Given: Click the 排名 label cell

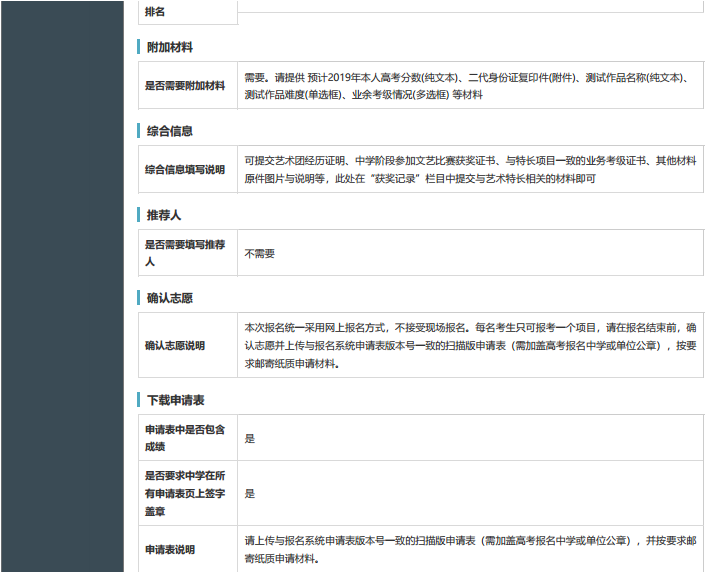Looking at the screenshot, I should coord(155,11).
